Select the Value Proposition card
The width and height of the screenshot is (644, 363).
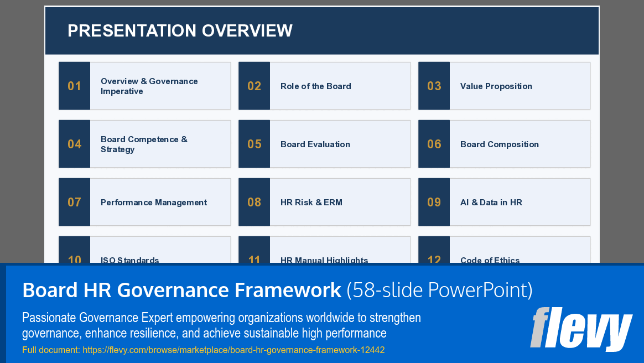pyautogui.click(x=505, y=86)
